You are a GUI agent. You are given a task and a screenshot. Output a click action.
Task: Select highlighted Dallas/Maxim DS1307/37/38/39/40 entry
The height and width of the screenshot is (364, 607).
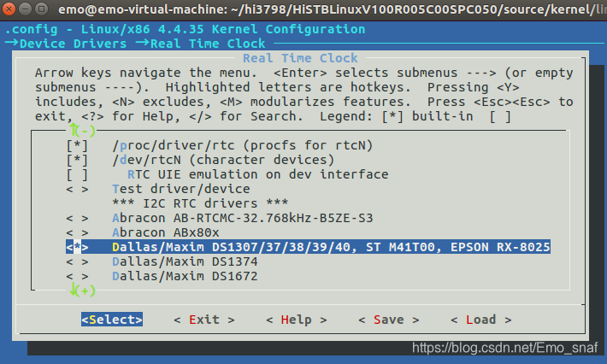click(308, 247)
